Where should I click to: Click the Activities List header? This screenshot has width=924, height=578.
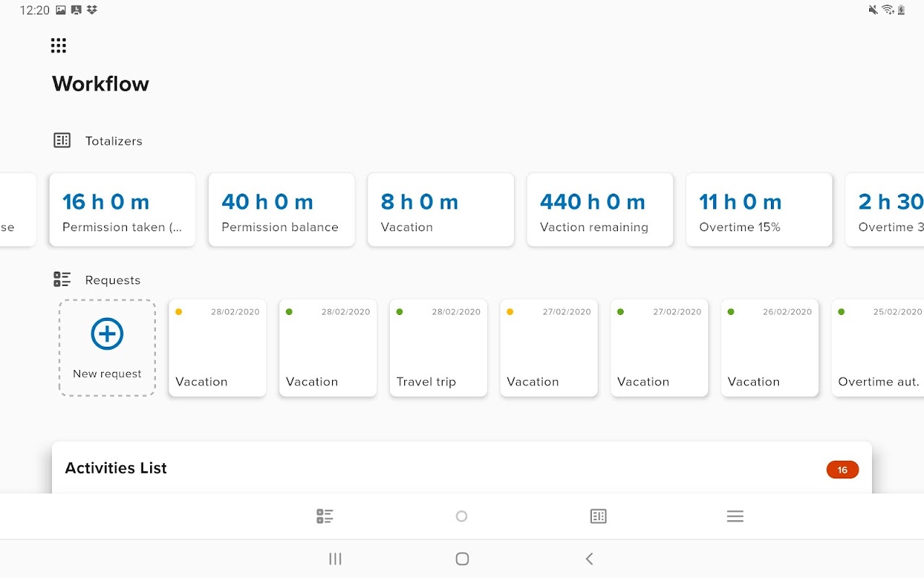[115, 468]
